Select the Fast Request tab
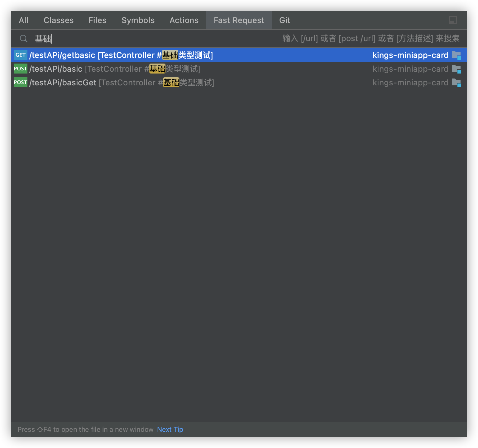 click(239, 20)
